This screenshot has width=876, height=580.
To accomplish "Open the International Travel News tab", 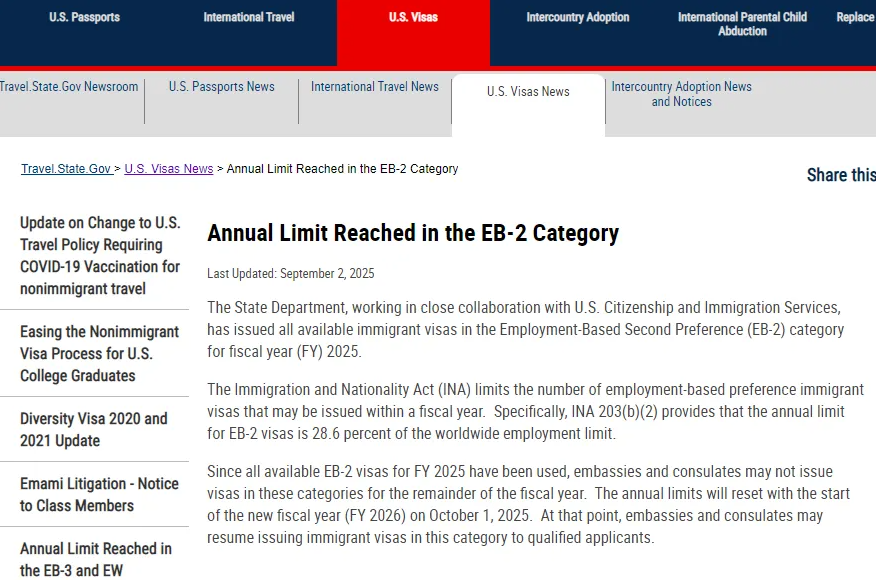I will [x=375, y=87].
